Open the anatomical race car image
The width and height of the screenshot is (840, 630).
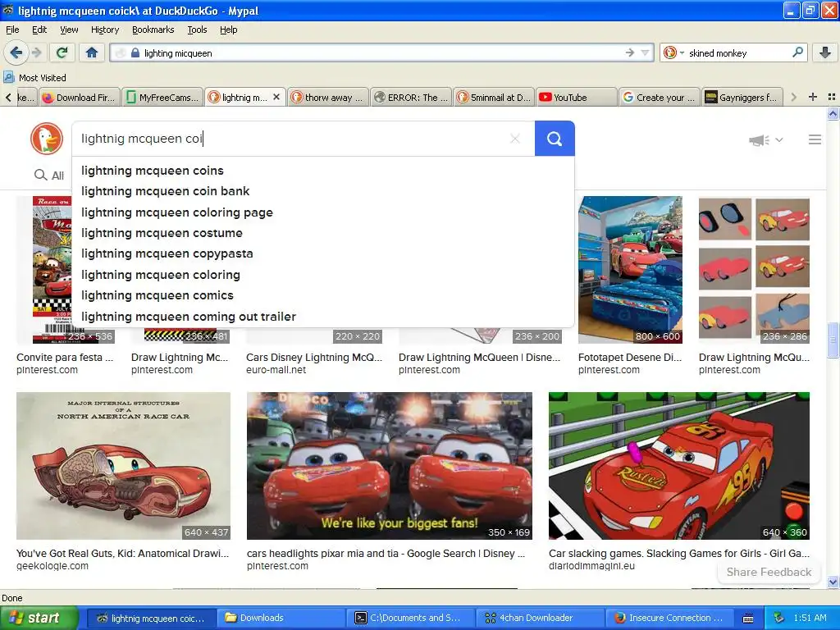(123, 466)
